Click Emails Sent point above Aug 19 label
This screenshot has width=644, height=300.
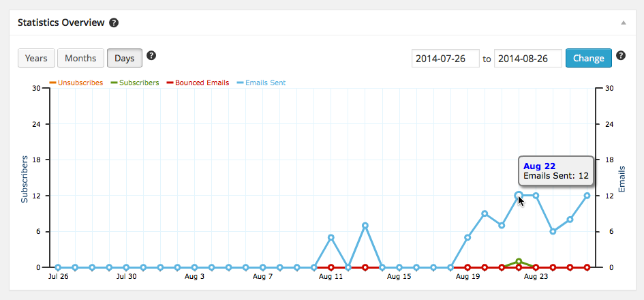467,237
